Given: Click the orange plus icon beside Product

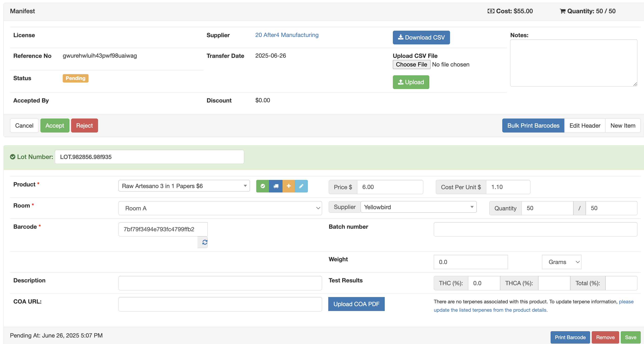Looking at the screenshot, I should (289, 186).
